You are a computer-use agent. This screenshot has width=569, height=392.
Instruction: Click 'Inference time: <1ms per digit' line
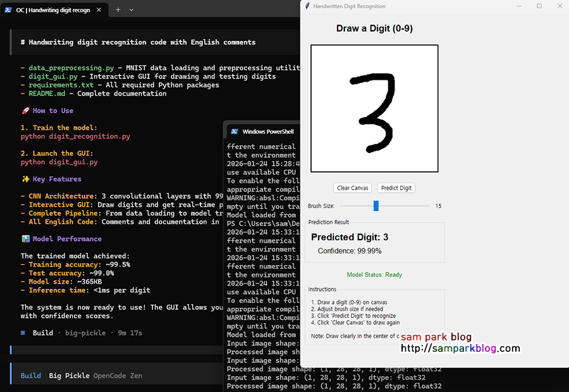[x=85, y=290]
